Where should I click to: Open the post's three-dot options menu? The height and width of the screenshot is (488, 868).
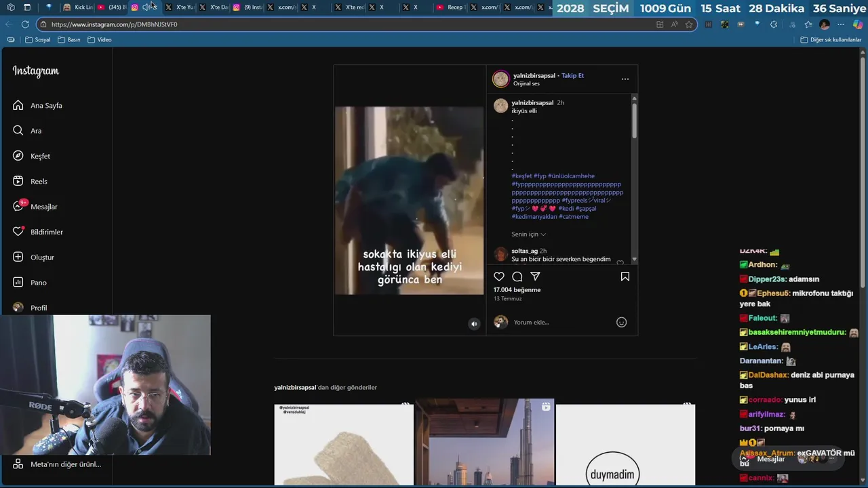tap(625, 79)
